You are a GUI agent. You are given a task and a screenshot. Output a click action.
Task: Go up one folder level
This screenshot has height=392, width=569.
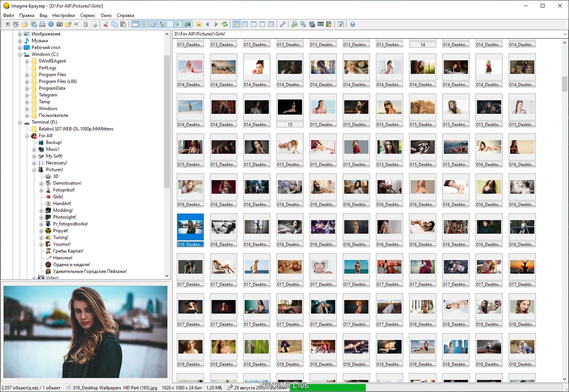(x=199, y=24)
